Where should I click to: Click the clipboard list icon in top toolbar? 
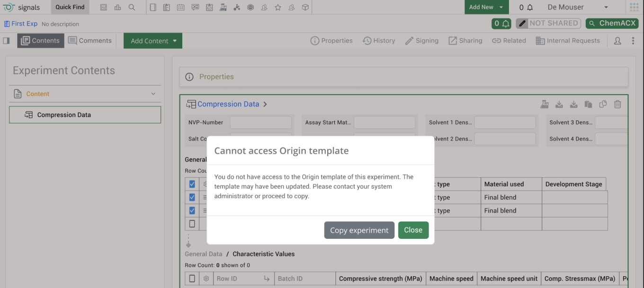(166, 7)
